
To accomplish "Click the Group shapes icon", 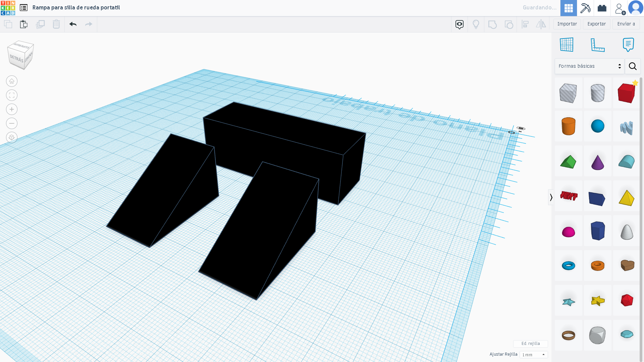I will [492, 24].
